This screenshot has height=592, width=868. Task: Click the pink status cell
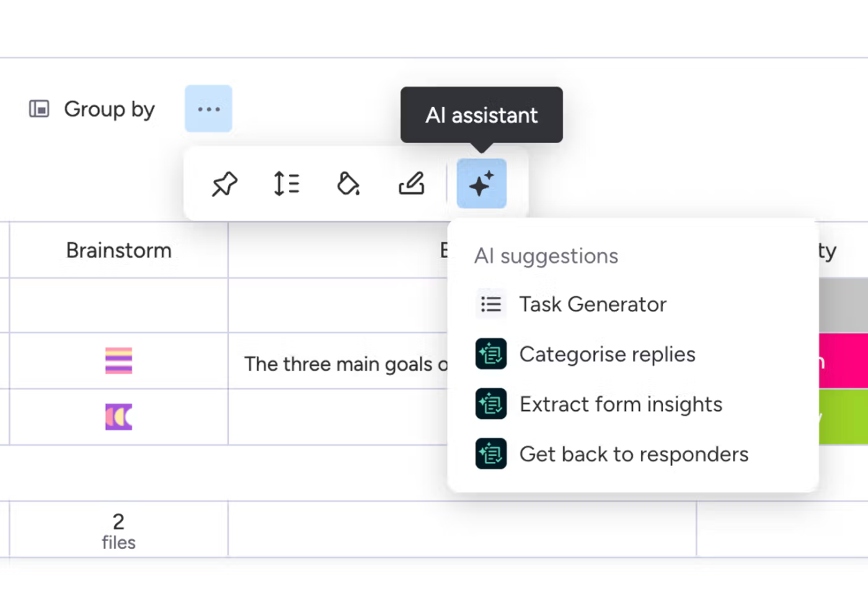[x=843, y=361]
